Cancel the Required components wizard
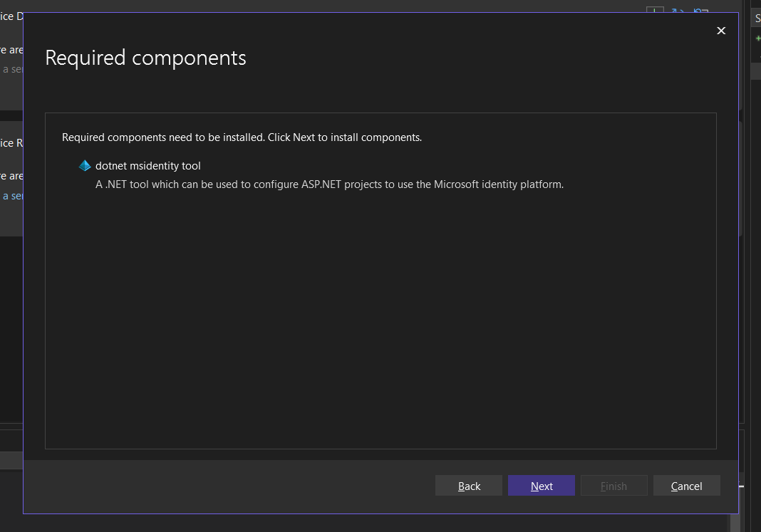The image size is (761, 532). tap(686, 486)
